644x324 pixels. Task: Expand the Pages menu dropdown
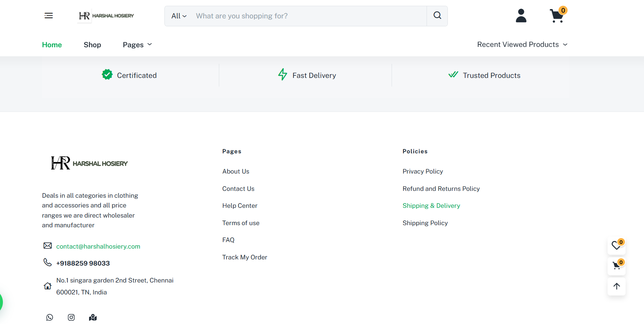point(137,45)
